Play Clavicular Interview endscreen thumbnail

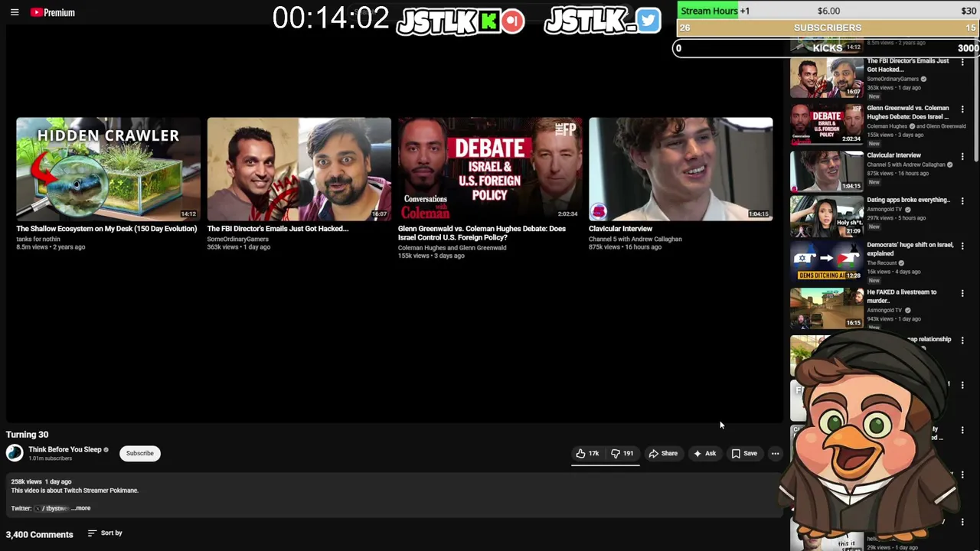coord(681,169)
